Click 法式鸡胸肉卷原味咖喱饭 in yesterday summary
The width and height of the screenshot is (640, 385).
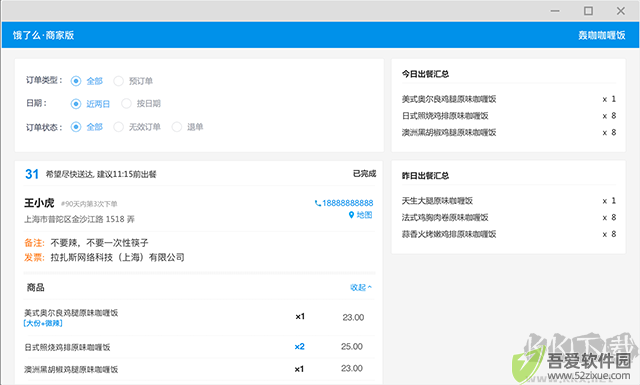[445, 217]
